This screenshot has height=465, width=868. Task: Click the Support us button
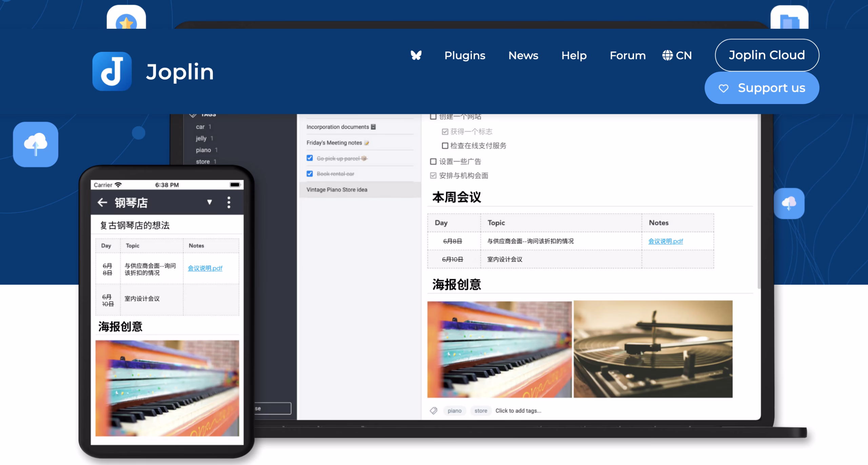click(x=762, y=88)
